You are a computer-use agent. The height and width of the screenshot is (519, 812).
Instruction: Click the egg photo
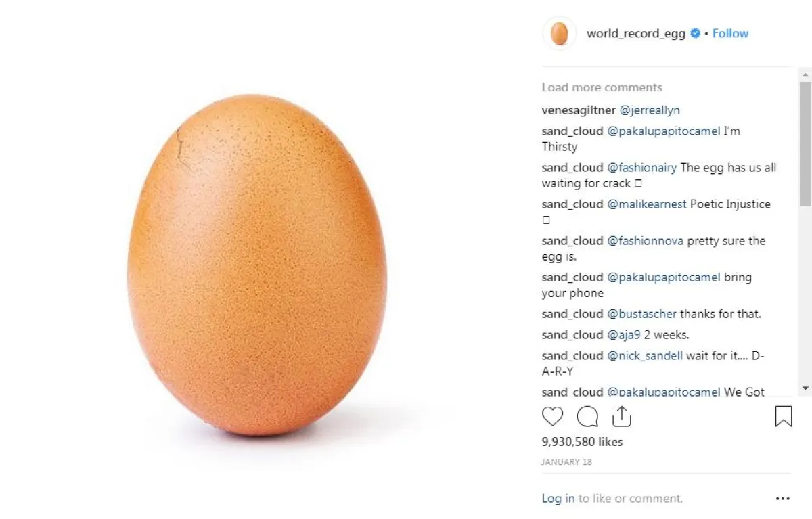(x=257, y=264)
